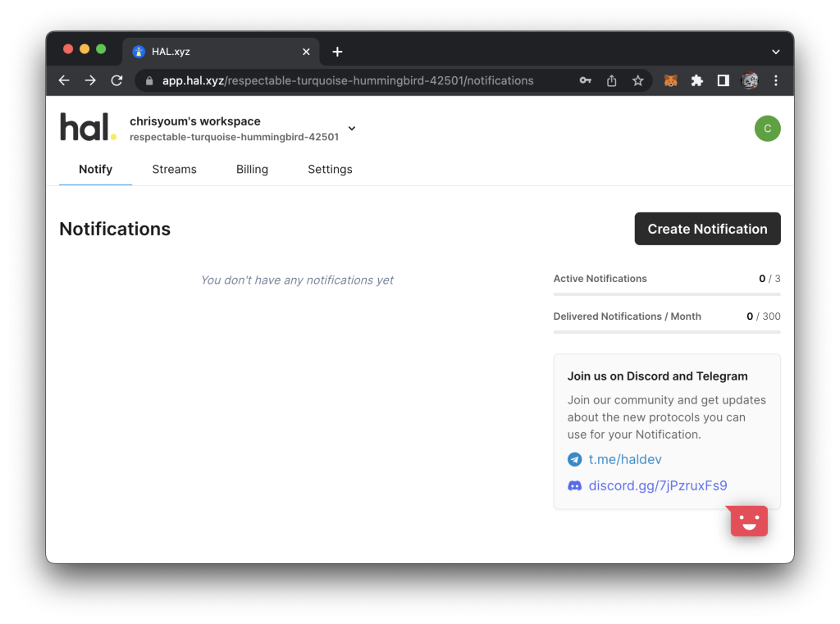Click the hal logo

(88, 127)
